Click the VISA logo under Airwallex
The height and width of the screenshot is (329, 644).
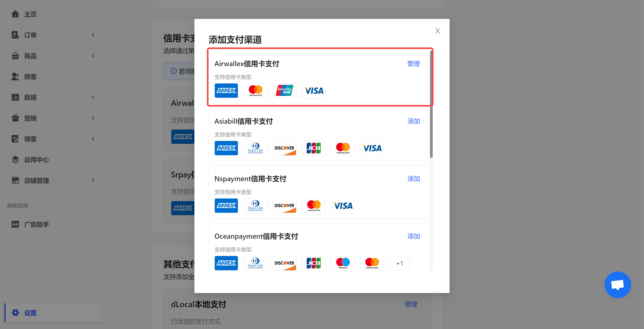pos(314,90)
